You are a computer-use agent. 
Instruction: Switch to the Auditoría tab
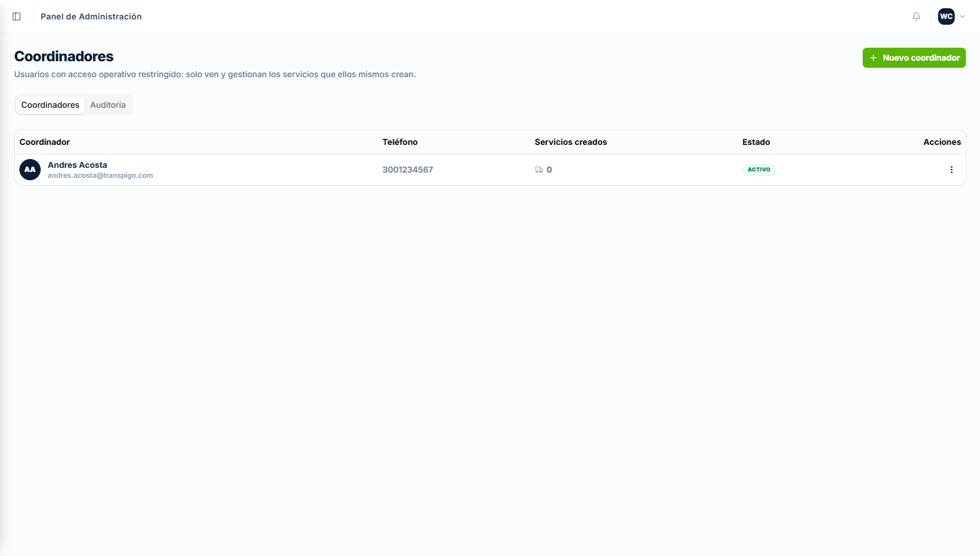coord(108,105)
